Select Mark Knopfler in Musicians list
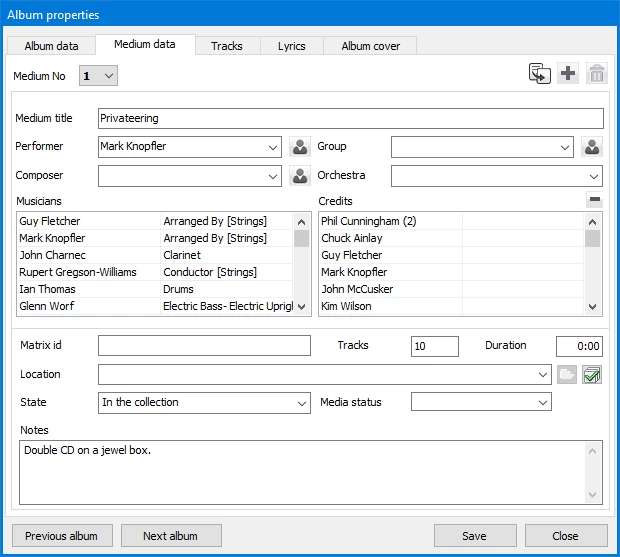Screen dimensions: 620x557 [52, 238]
